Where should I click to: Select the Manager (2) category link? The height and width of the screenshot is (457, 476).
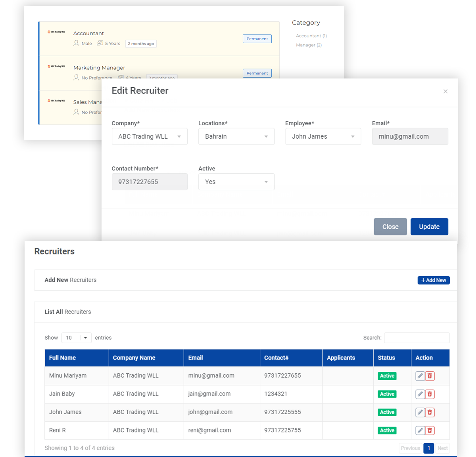[x=309, y=45]
